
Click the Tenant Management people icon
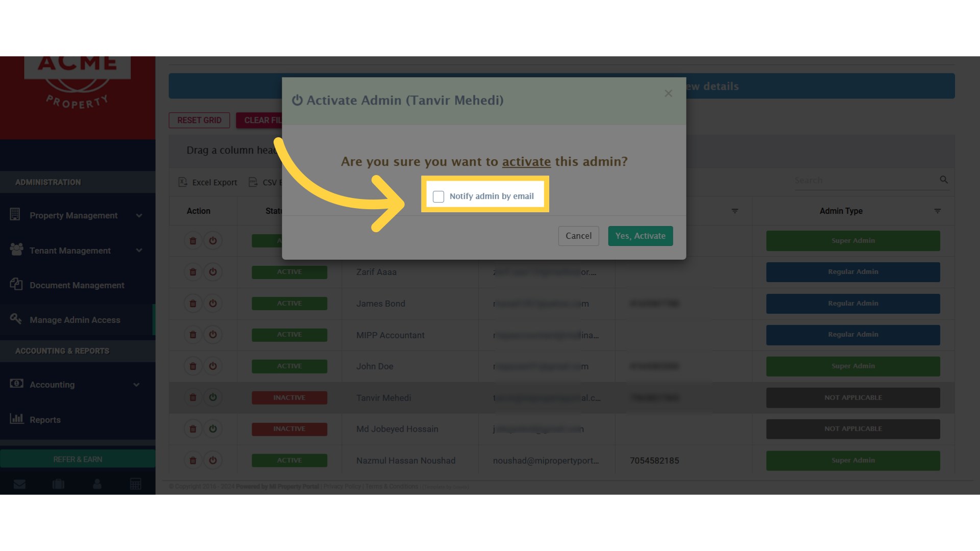[x=16, y=249]
